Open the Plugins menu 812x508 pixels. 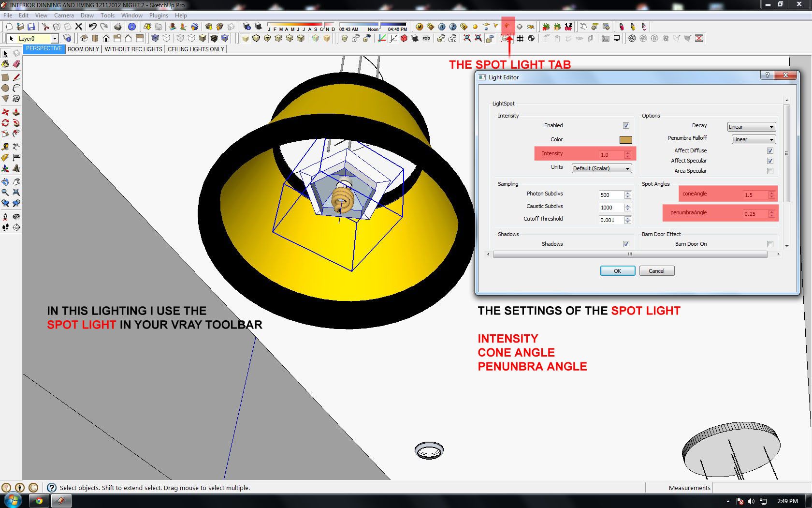tap(159, 15)
